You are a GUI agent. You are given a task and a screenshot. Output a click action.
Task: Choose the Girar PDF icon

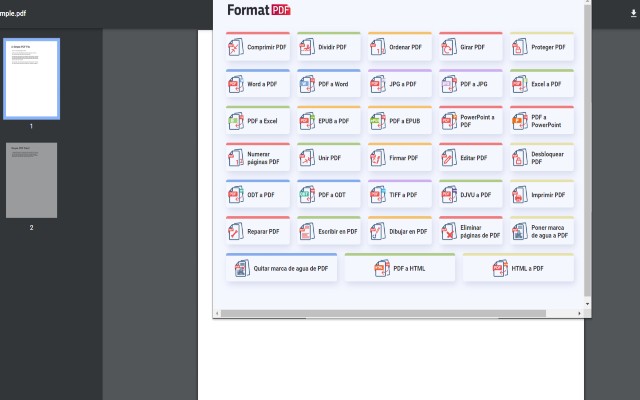click(449, 47)
